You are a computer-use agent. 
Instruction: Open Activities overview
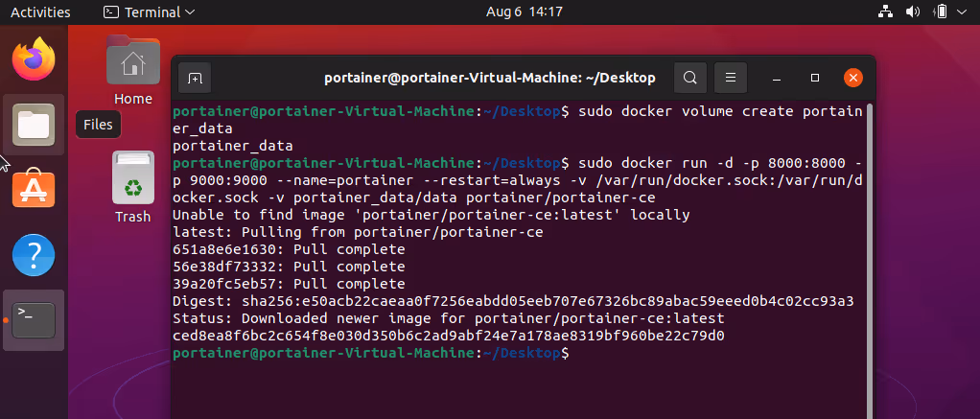click(x=40, y=12)
